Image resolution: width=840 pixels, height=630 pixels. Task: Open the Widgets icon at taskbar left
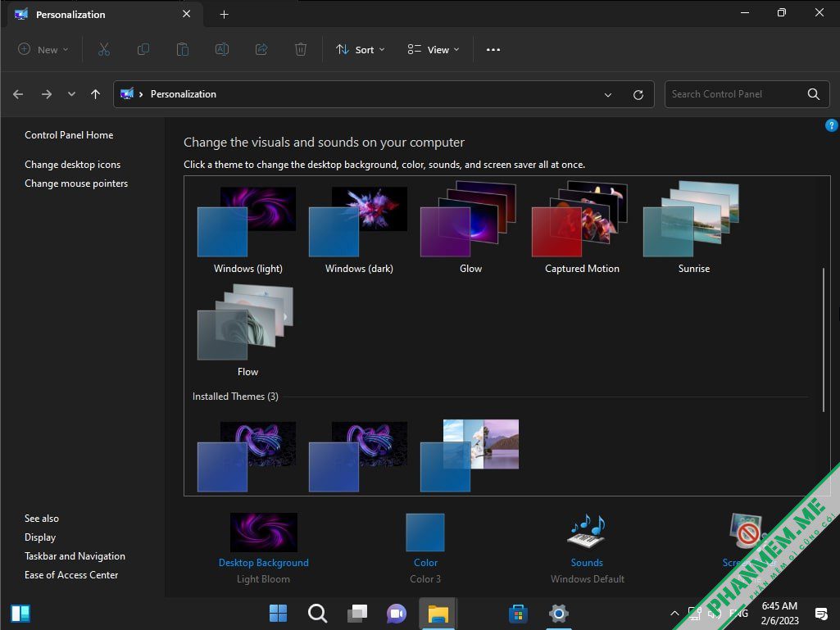coord(20,614)
